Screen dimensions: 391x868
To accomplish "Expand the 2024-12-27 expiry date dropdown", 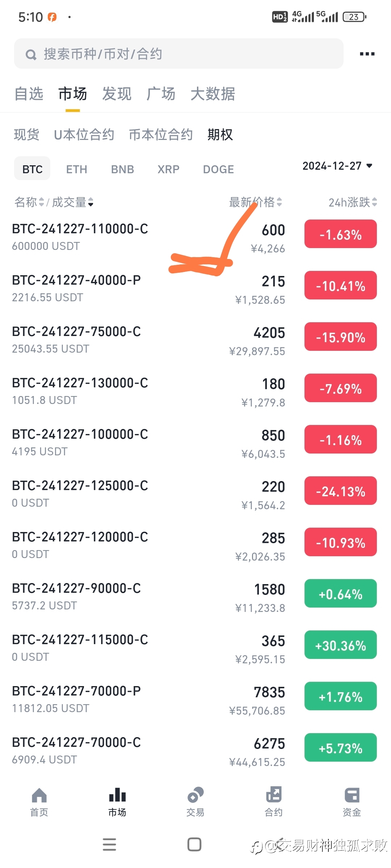I will pos(337,166).
